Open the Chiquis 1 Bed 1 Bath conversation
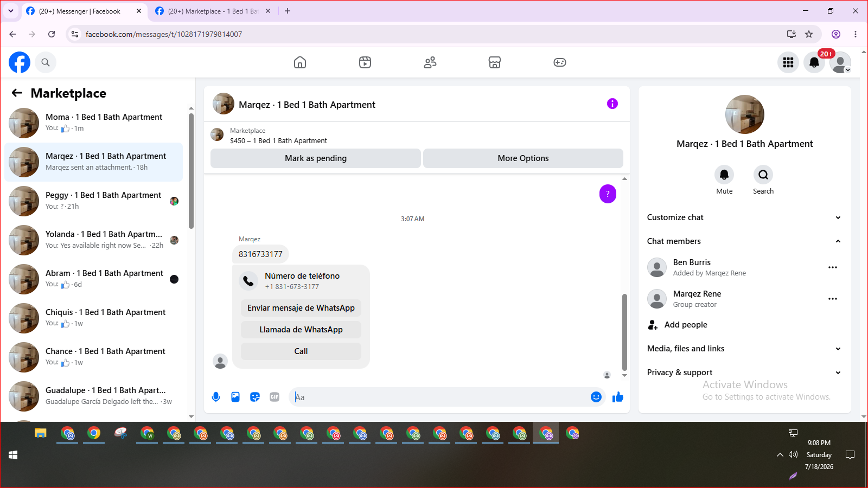The width and height of the screenshot is (868, 488). pyautogui.click(x=93, y=318)
